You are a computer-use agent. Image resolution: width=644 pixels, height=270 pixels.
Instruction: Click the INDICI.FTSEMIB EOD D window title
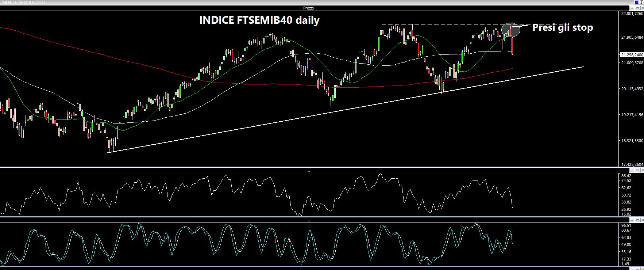pyautogui.click(x=23, y=2)
